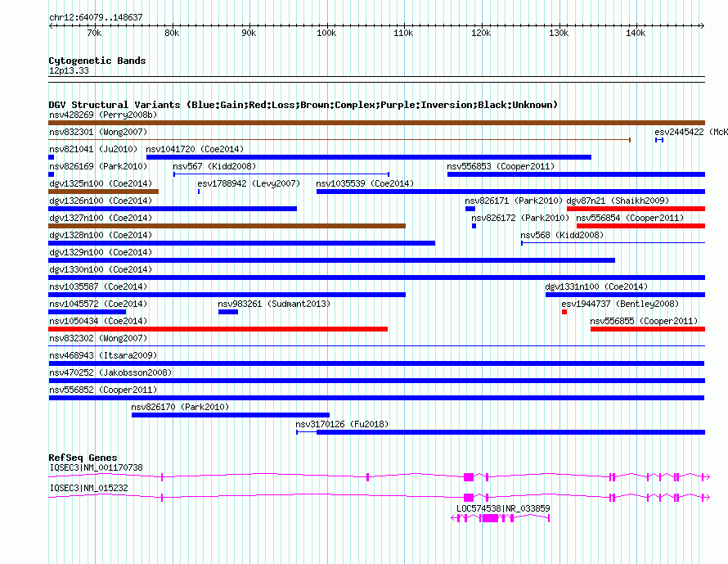Open the dgv1325n100 (Coe2014) label

point(101,183)
